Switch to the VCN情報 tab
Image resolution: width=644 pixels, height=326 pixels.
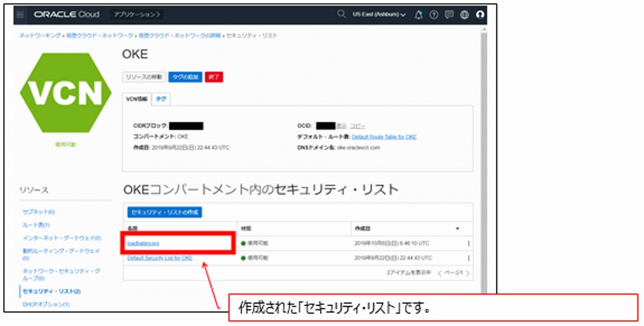[x=137, y=99]
